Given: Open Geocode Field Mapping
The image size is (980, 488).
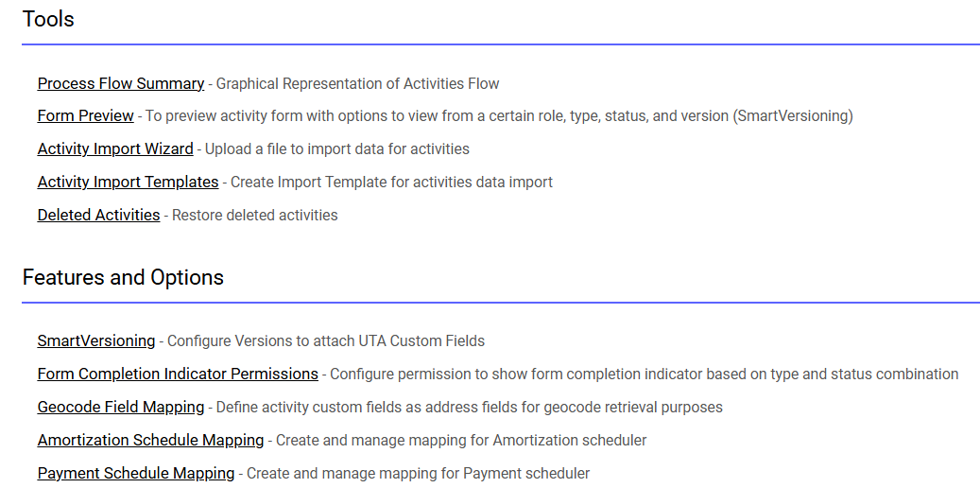Looking at the screenshot, I should pyautogui.click(x=121, y=408).
